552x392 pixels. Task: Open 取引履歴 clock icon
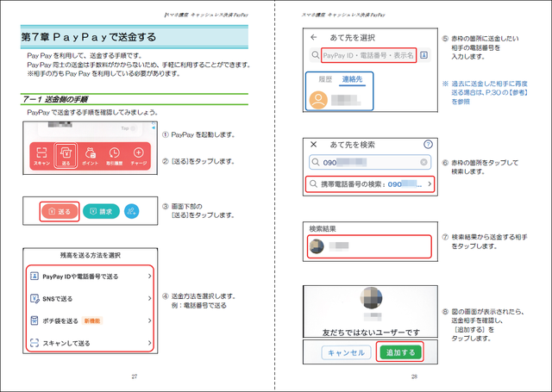coord(114,156)
